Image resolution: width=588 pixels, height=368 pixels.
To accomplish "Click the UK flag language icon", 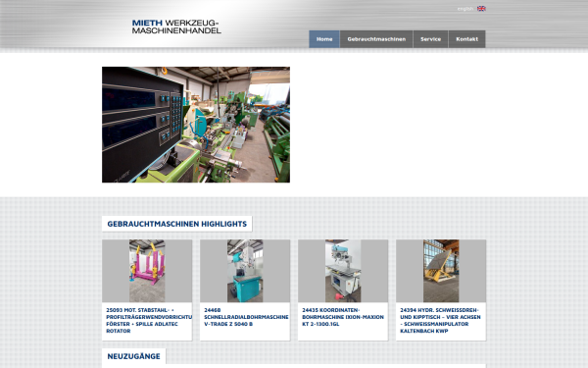I will 481,8.
